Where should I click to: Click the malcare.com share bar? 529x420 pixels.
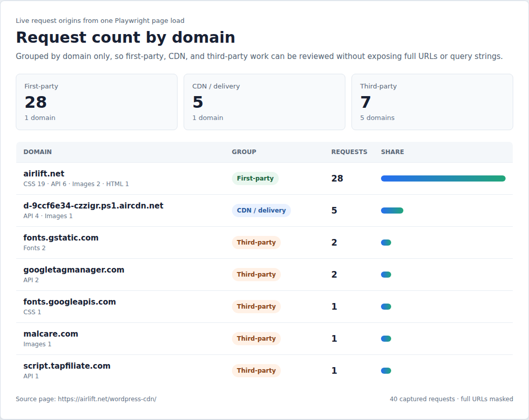[386, 339]
